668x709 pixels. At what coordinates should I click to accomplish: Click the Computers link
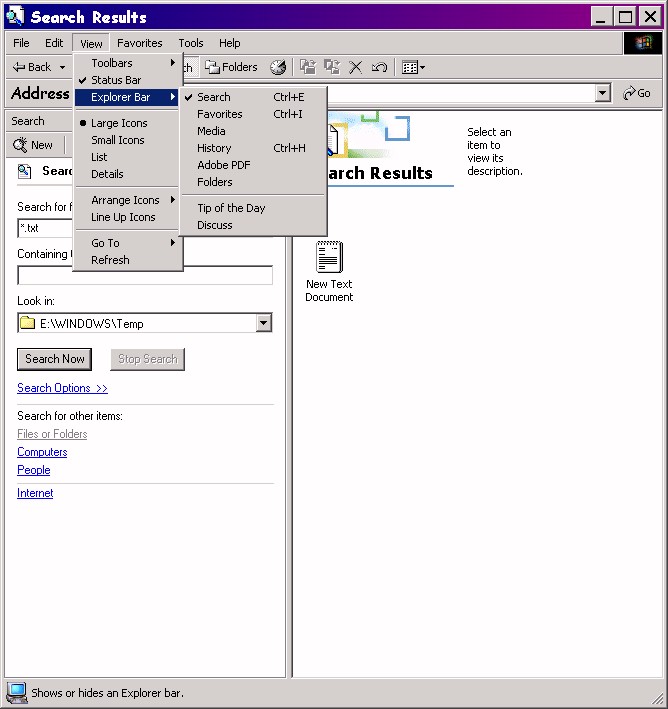[42, 452]
